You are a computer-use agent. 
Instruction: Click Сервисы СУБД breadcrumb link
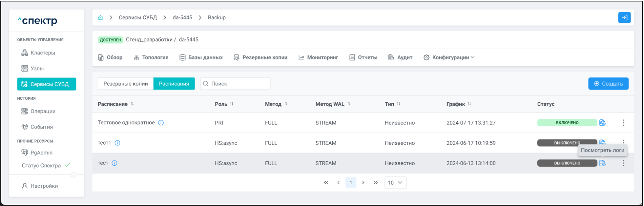(x=138, y=17)
